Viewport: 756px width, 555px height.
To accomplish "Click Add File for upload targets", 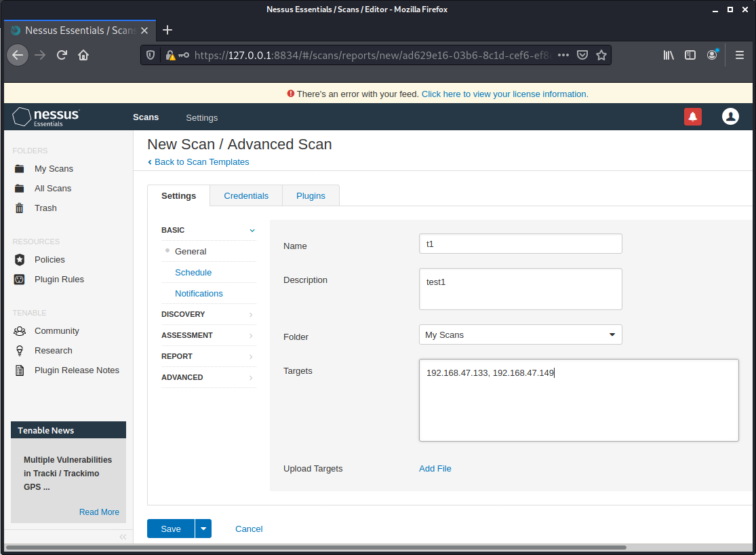I will point(435,469).
